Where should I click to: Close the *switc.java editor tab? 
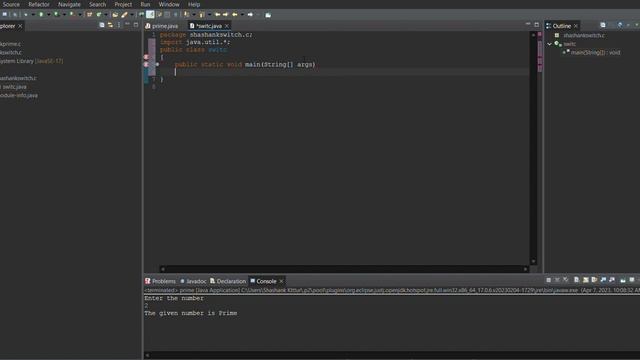coord(227,26)
